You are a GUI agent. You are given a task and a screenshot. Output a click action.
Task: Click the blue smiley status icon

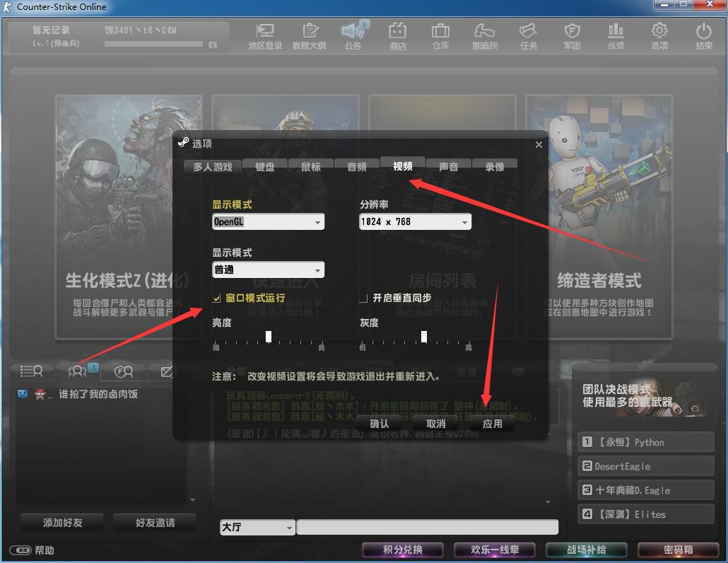click(23, 395)
